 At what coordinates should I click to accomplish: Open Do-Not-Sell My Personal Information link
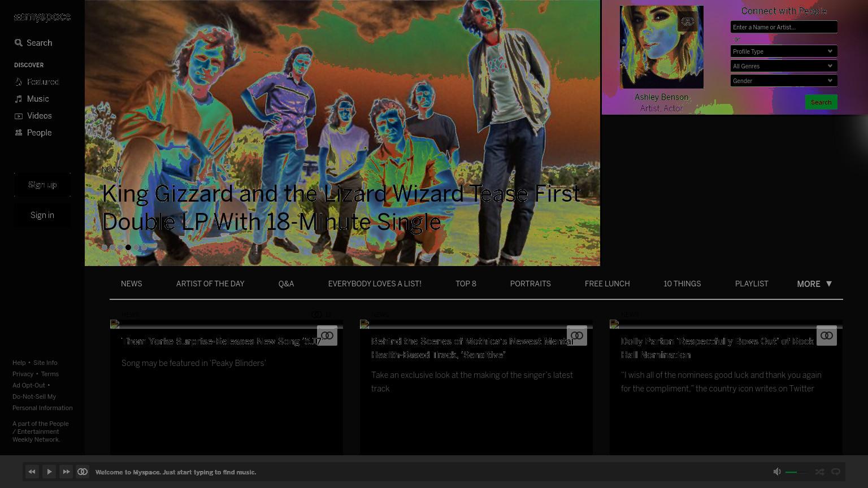(x=42, y=402)
